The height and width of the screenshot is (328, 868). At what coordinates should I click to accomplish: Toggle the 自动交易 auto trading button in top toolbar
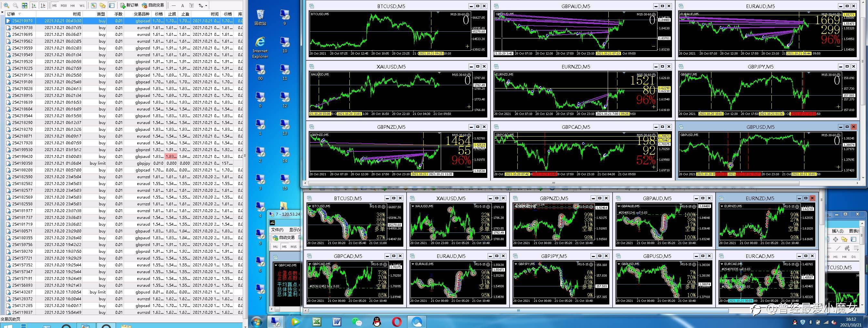pyautogui.click(x=153, y=5)
